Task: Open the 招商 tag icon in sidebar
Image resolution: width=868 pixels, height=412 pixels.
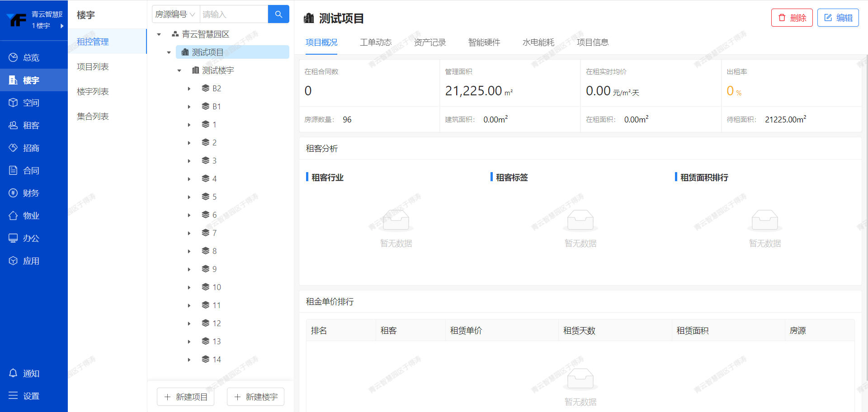Action: pyautogui.click(x=13, y=148)
